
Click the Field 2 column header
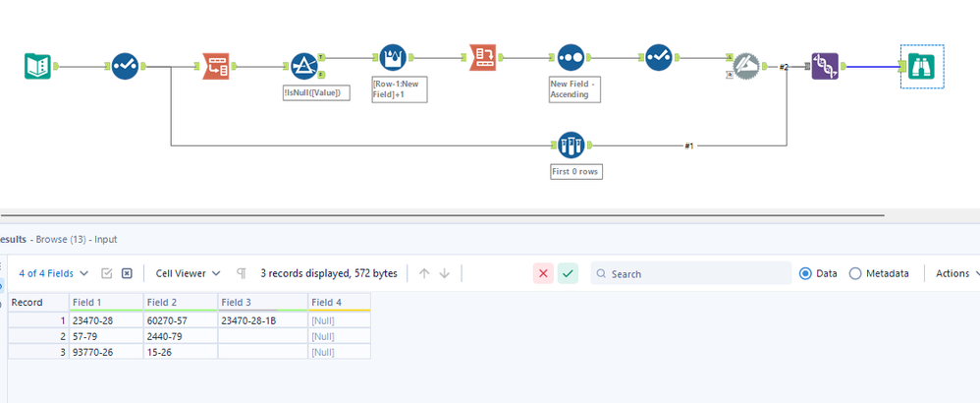pyautogui.click(x=181, y=303)
